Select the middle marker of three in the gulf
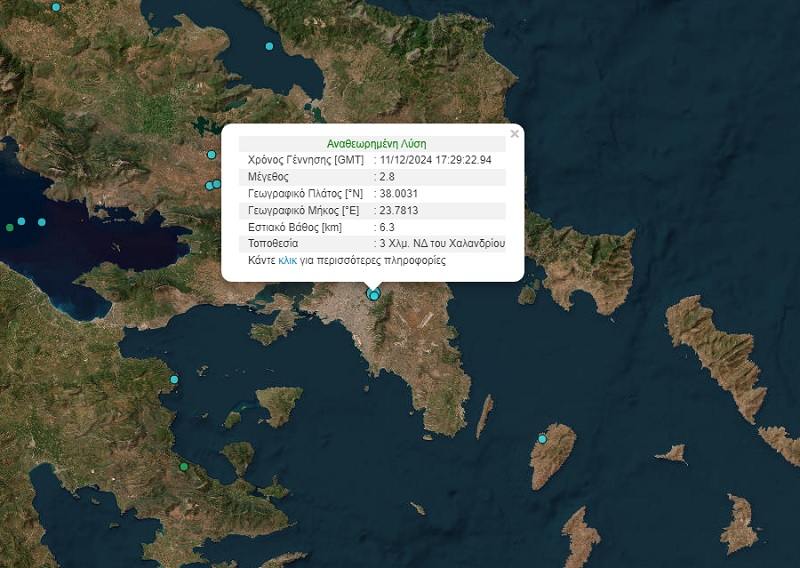Image resolution: width=800 pixels, height=568 pixels. point(21,221)
